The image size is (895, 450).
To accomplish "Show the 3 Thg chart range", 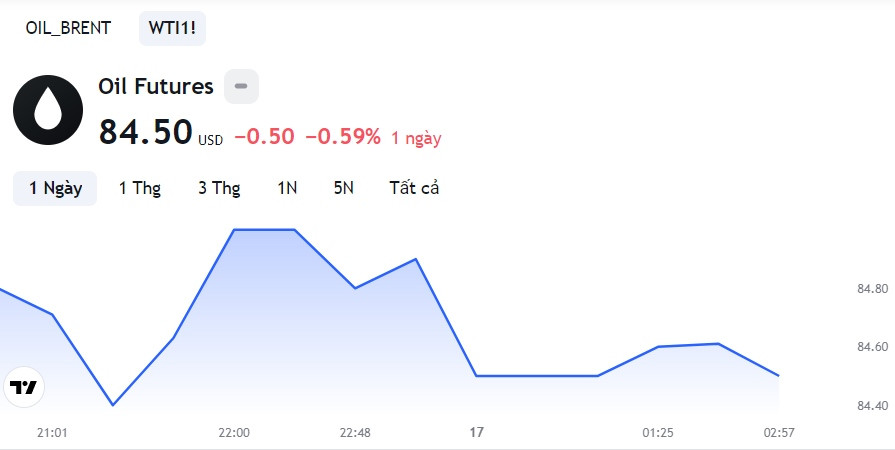I will [x=219, y=188].
